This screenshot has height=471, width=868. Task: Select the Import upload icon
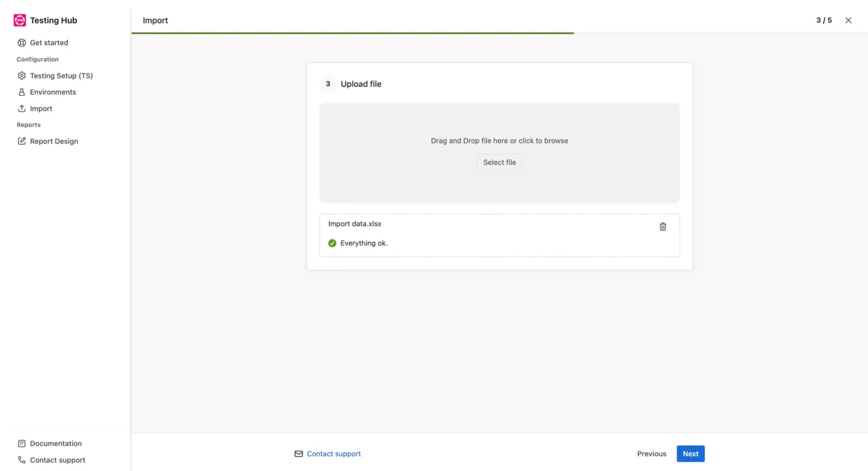click(x=22, y=108)
